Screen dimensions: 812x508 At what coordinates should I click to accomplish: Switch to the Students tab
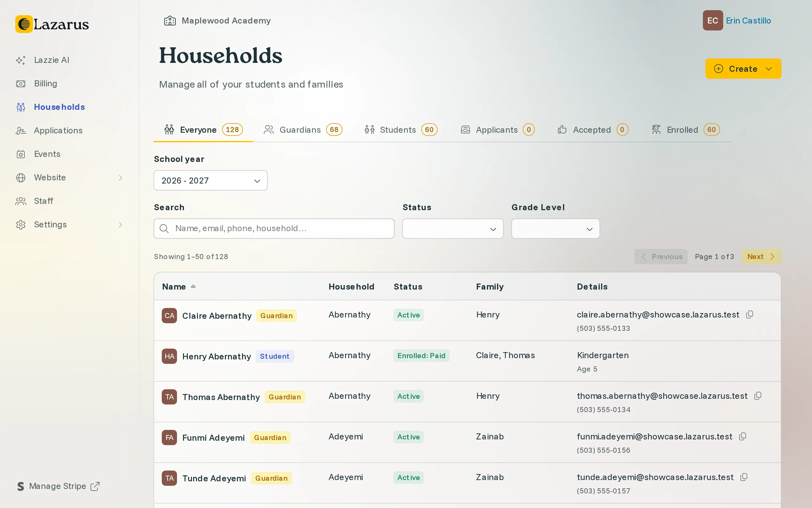401,130
